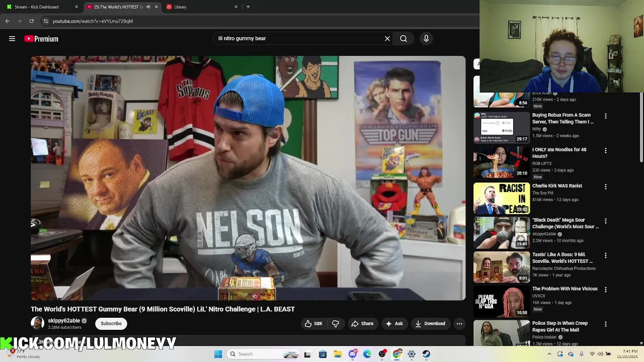644x362 pixels.
Task: Open options for 'The Problem With Nine Vicious'
Action: point(606,290)
